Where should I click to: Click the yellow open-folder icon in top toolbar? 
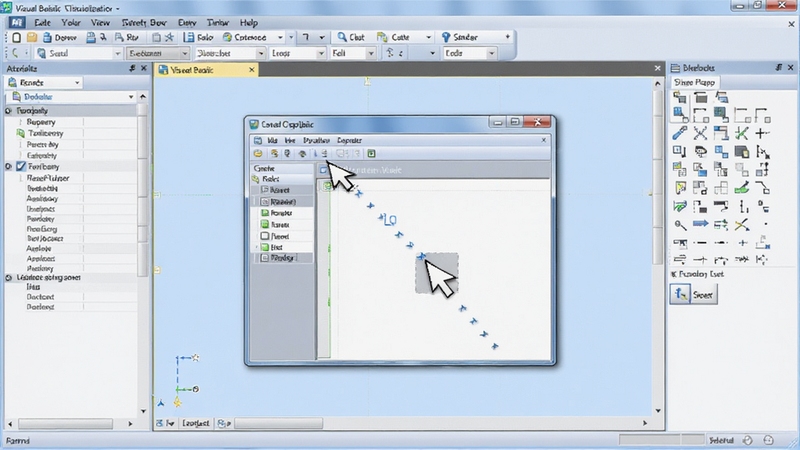pyautogui.click(x=32, y=37)
